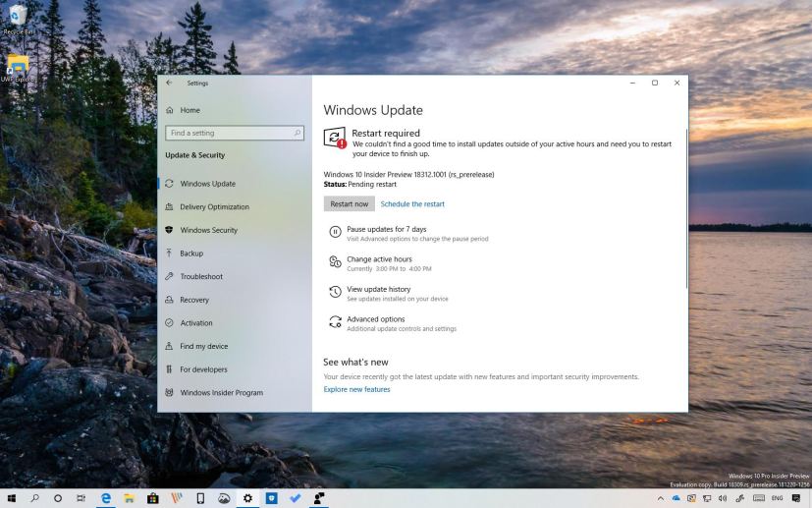Click the Find my device icon
This screenshot has width=812, height=508.
coord(169,346)
